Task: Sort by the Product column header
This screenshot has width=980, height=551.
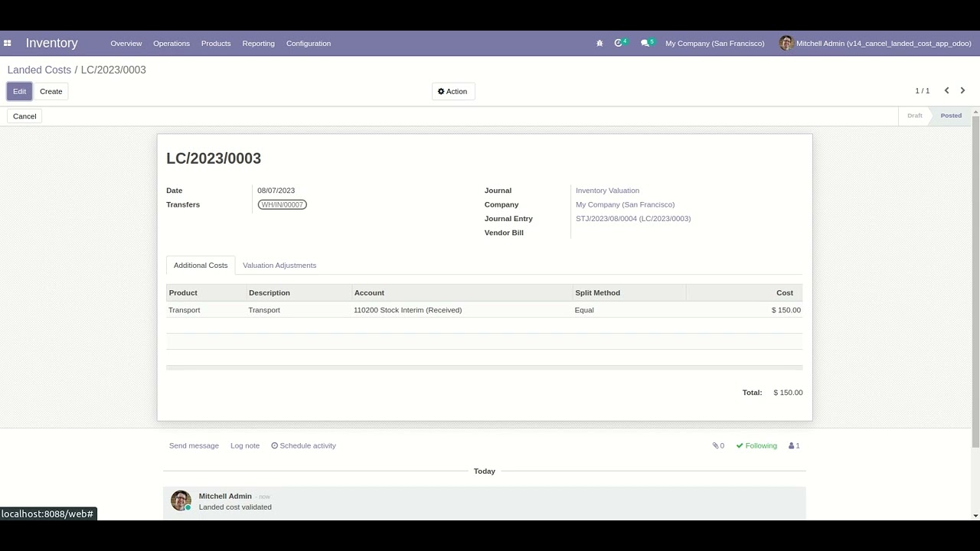Action: 206,293
